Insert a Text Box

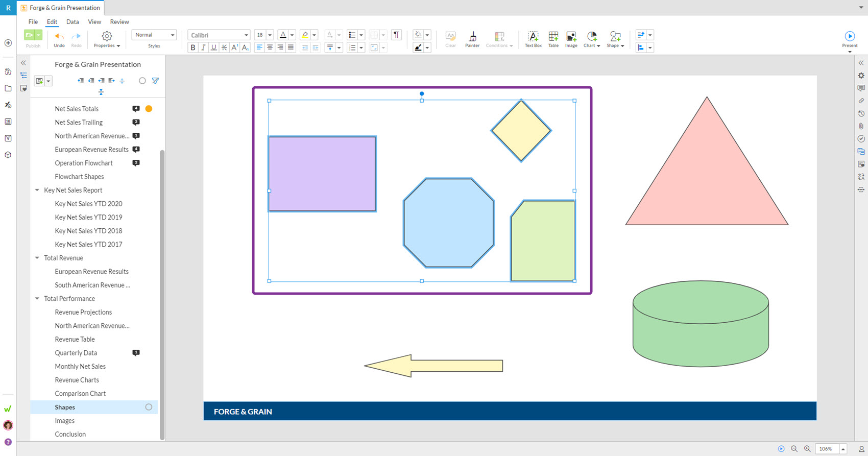pyautogui.click(x=533, y=39)
